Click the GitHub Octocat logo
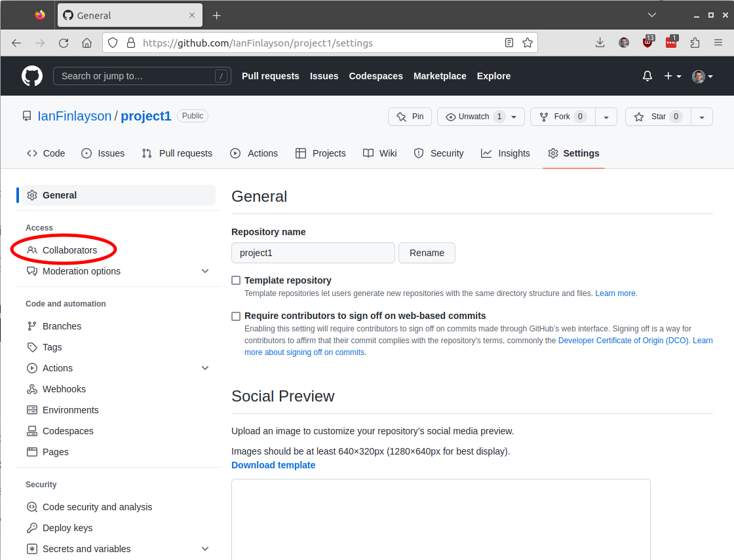Viewport: 734px width, 560px height. [32, 76]
